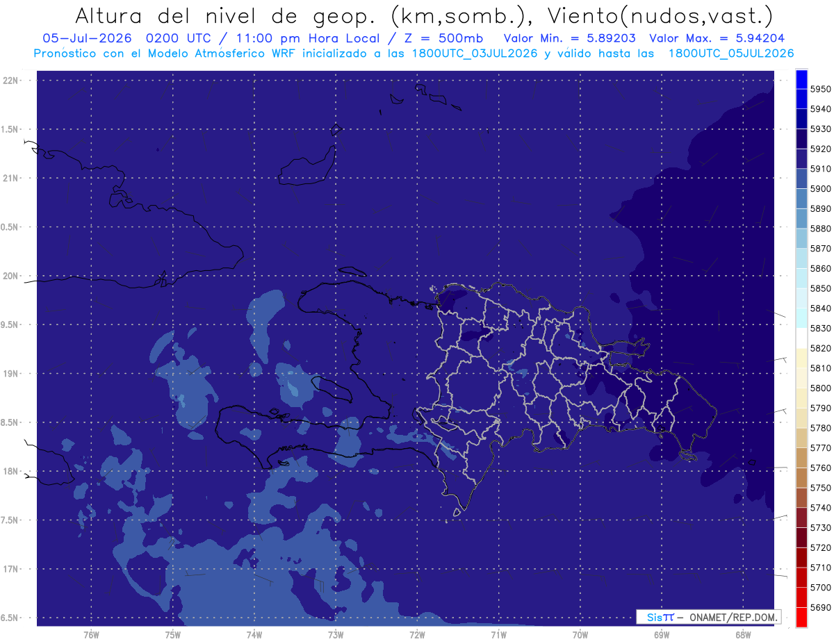
Task: Click the '5950' color bar value
Action: tap(820, 89)
